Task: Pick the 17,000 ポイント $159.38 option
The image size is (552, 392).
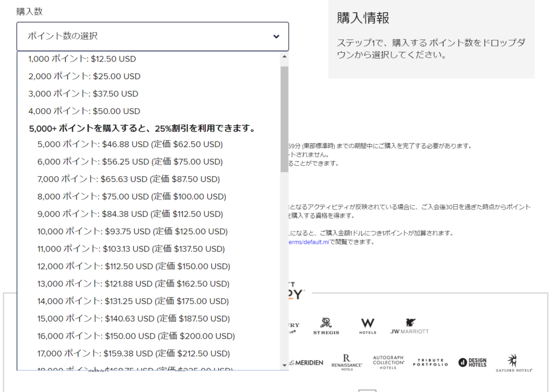Action: [x=135, y=354]
